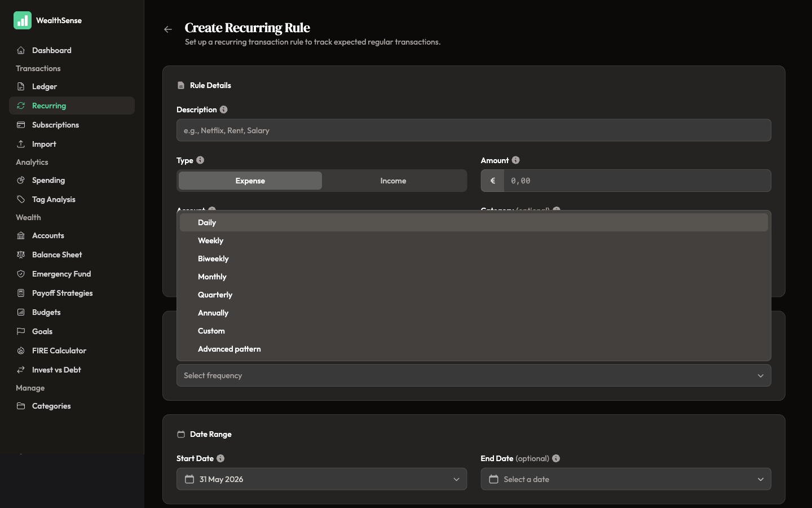Image resolution: width=812 pixels, height=508 pixels.
Task: Click the Type info icon
Action: coord(200,160)
